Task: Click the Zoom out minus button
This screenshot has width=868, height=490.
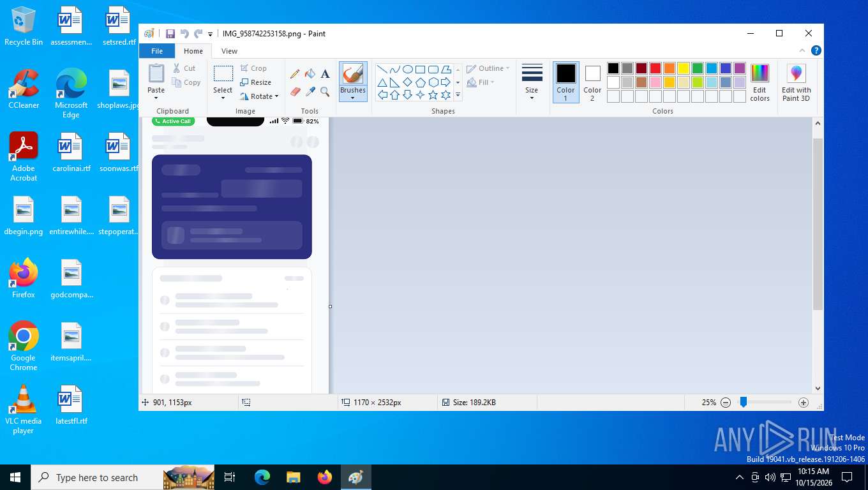Action: [726, 403]
